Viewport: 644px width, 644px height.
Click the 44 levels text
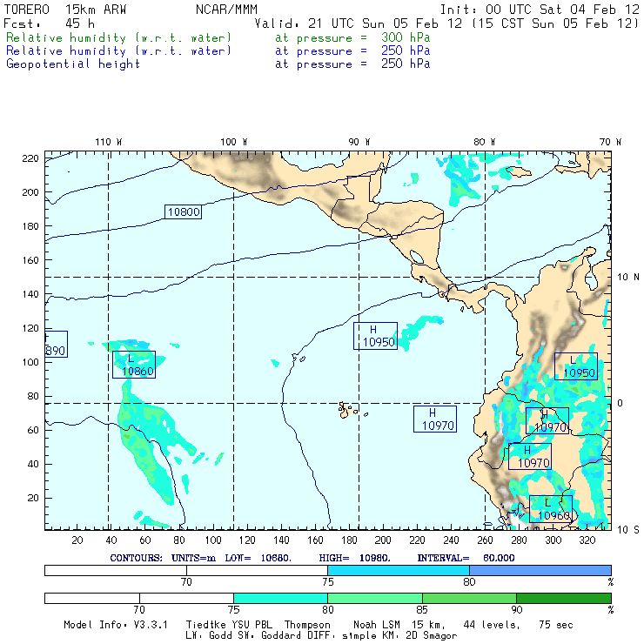[x=492, y=625]
